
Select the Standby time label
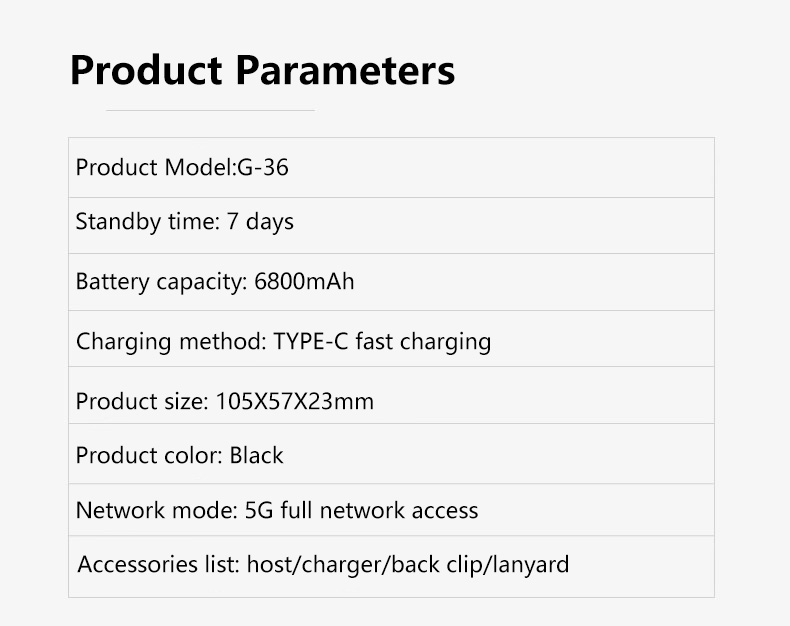[146, 221]
